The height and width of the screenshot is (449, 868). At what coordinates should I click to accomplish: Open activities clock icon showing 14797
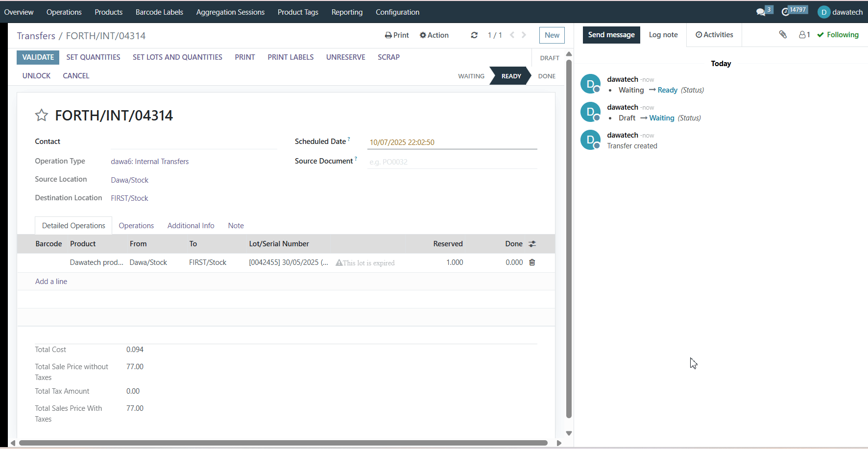pyautogui.click(x=785, y=12)
